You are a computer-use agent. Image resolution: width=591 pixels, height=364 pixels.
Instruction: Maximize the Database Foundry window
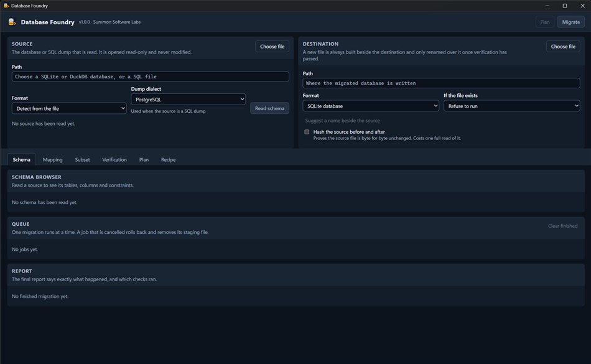click(565, 6)
